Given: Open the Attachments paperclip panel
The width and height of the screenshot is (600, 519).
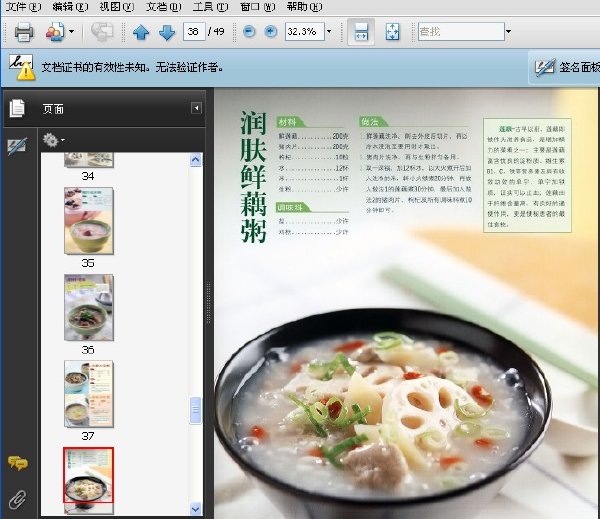Looking at the screenshot, I should tap(17, 499).
